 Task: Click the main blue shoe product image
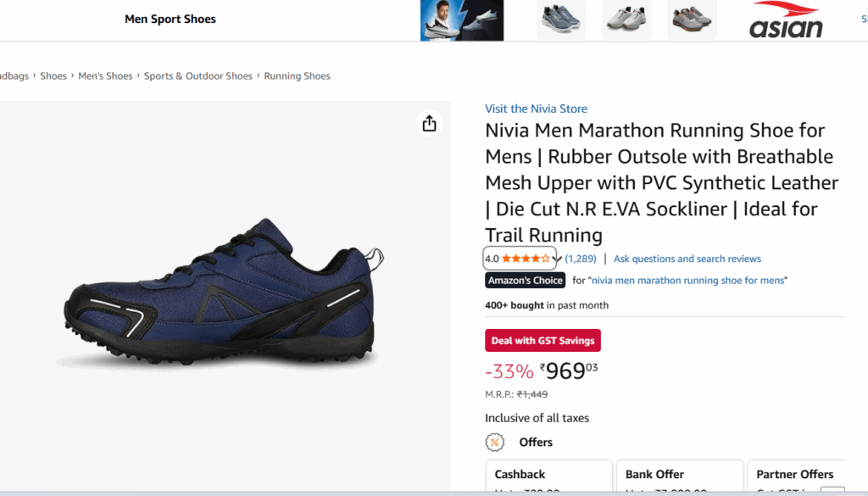(222, 294)
